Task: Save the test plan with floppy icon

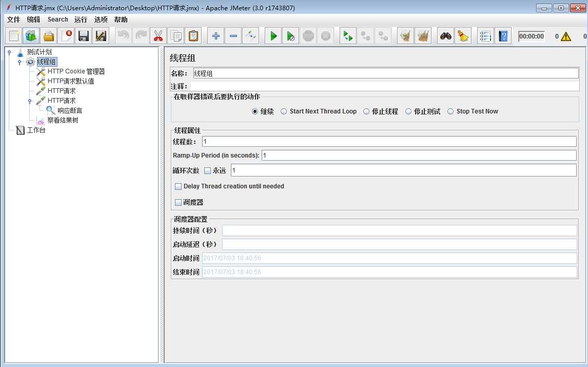Action: pos(83,36)
